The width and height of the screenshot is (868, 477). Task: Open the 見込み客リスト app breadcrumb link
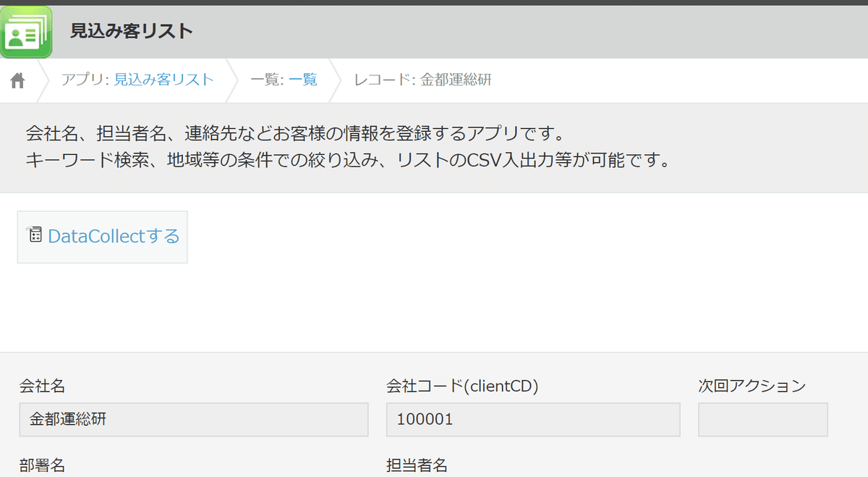click(x=164, y=80)
